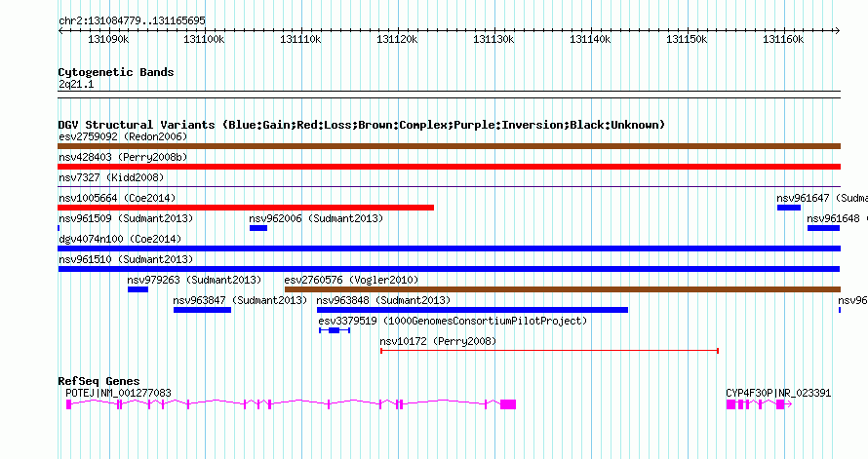Screen dimensions: 868x459
Task: Click the nsv7327 (Kidd2008) purple inversion line
Action: [x=449, y=187]
